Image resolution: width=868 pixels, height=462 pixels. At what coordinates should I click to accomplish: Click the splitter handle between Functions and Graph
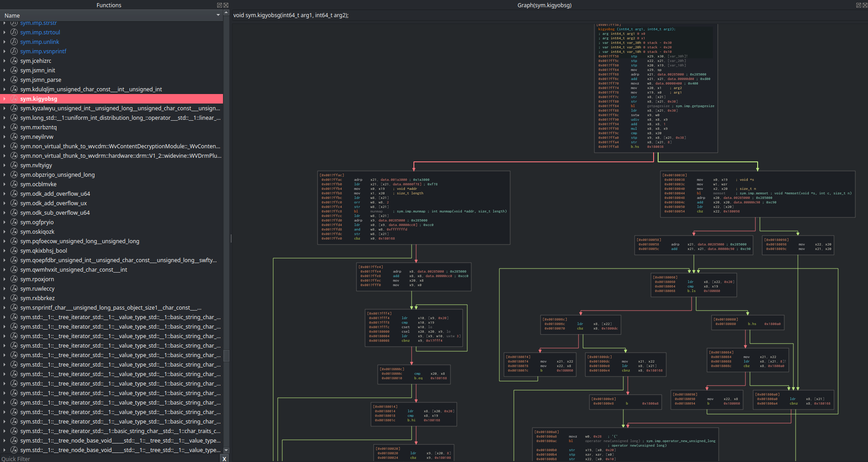coord(231,238)
